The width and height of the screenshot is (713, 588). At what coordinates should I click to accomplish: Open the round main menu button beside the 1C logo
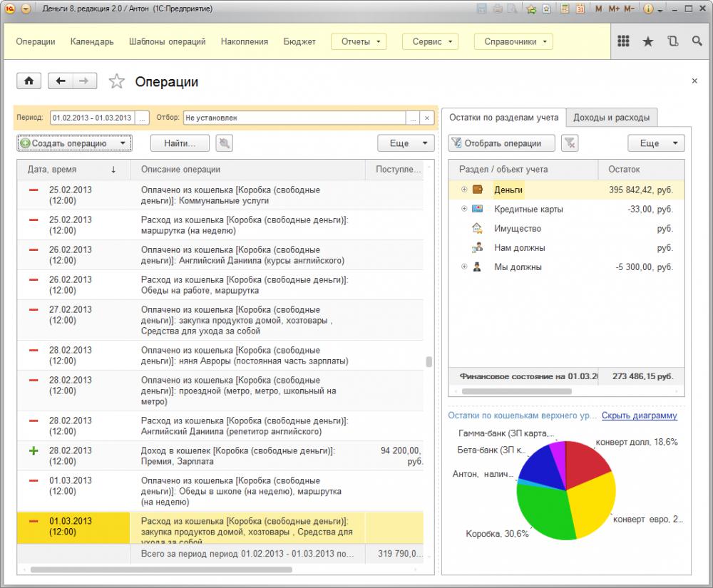(26, 9)
